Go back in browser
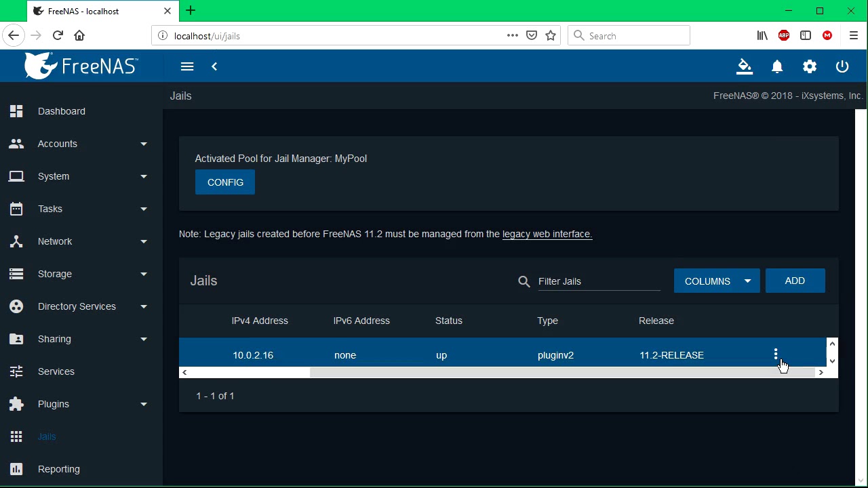This screenshot has width=868, height=488. click(x=14, y=35)
